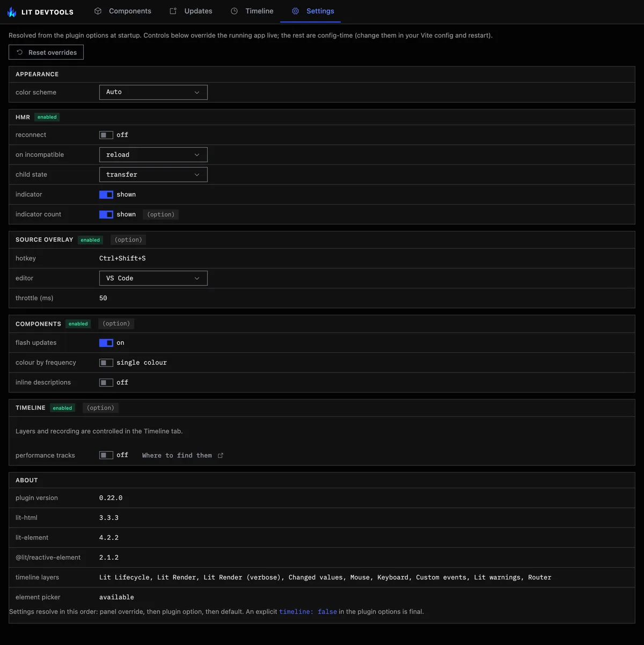Disable the flash updates switch
Screen dimensions: 644x645
coord(106,343)
